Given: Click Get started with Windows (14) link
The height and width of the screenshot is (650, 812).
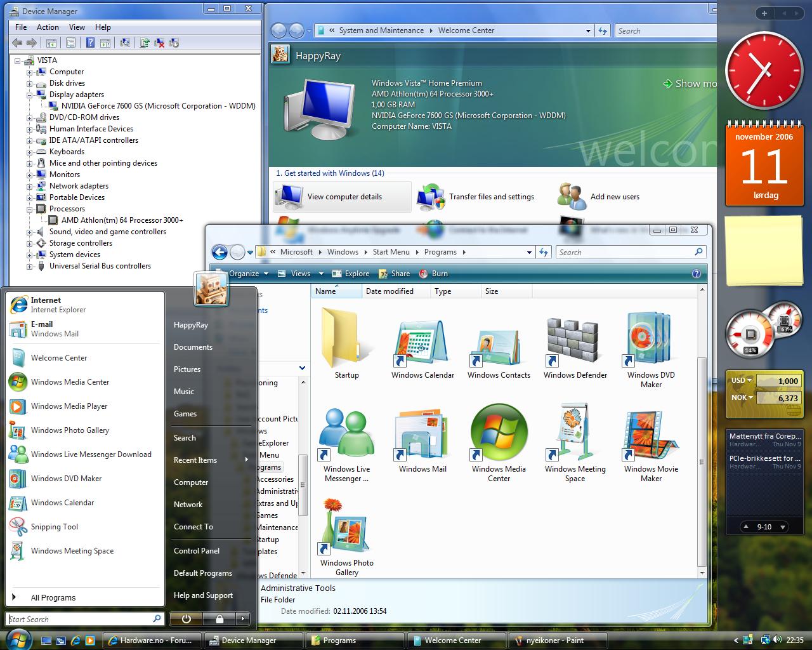Looking at the screenshot, I should 330,173.
